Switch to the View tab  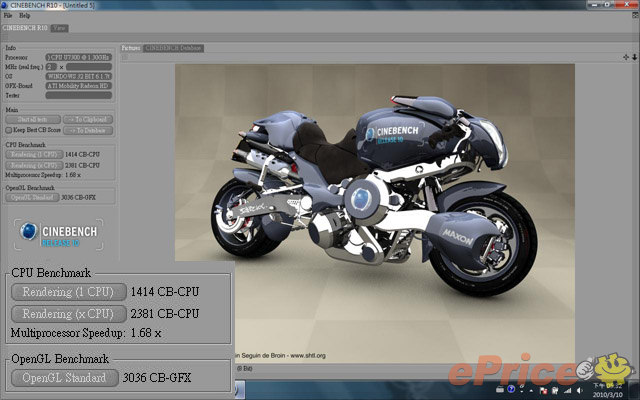(60, 28)
